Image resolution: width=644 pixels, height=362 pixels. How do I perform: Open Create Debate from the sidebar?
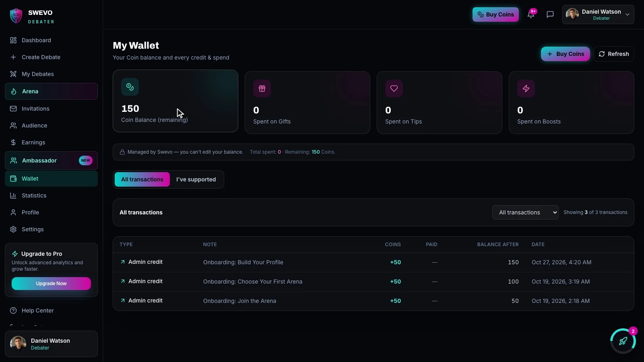[x=51, y=57]
